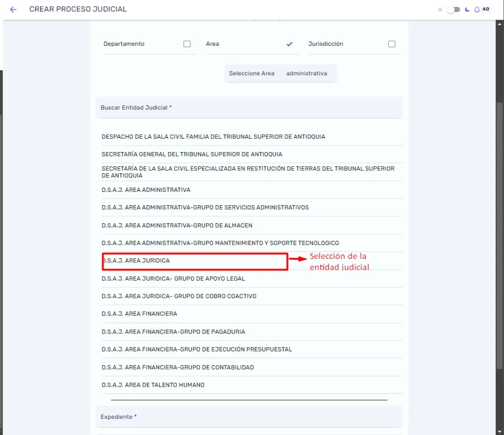Select AREA JURIDICA- GRUPO DE APOYO LEGAL
504x435 pixels.
(x=252, y=279)
